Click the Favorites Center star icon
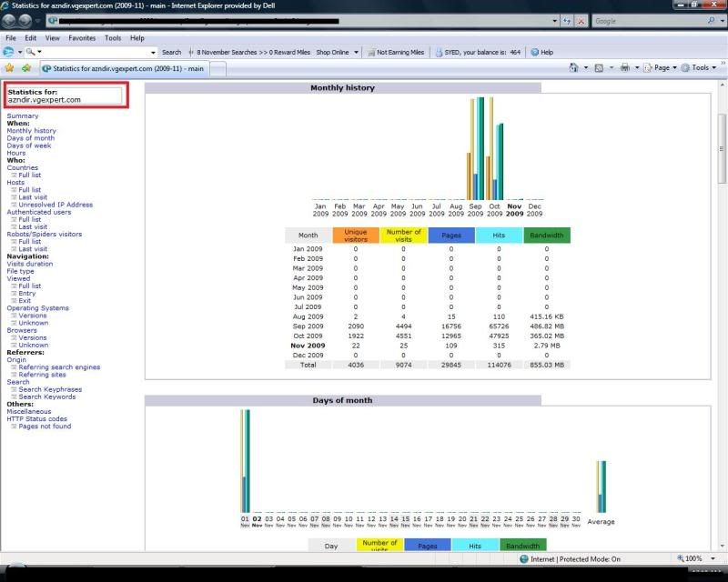 point(9,68)
